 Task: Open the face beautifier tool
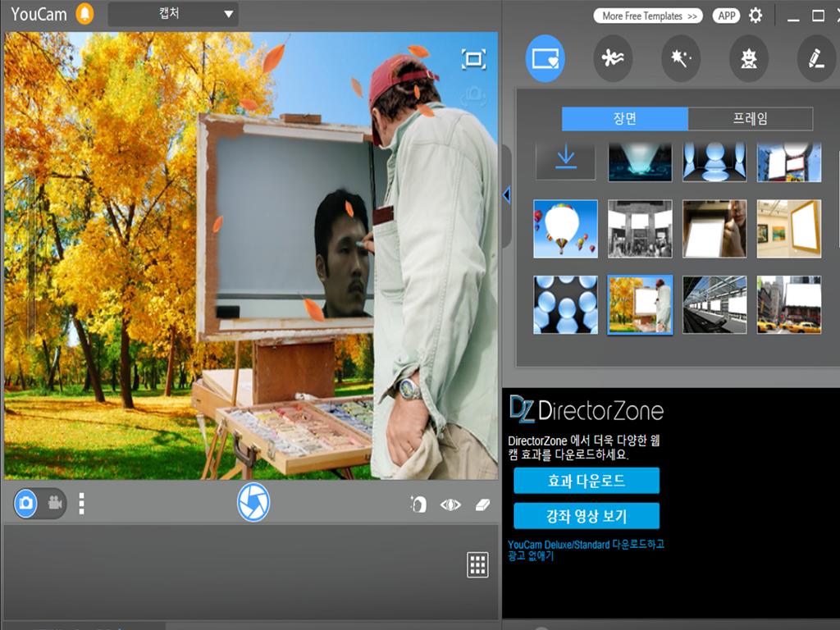point(418,504)
